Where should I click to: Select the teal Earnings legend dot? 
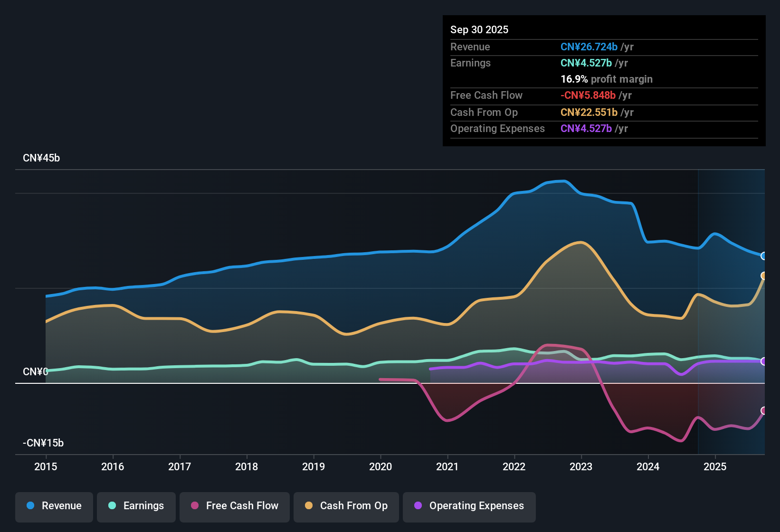coord(112,506)
